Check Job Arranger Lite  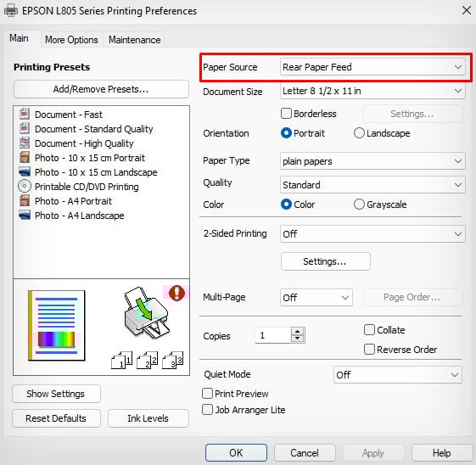[207, 410]
